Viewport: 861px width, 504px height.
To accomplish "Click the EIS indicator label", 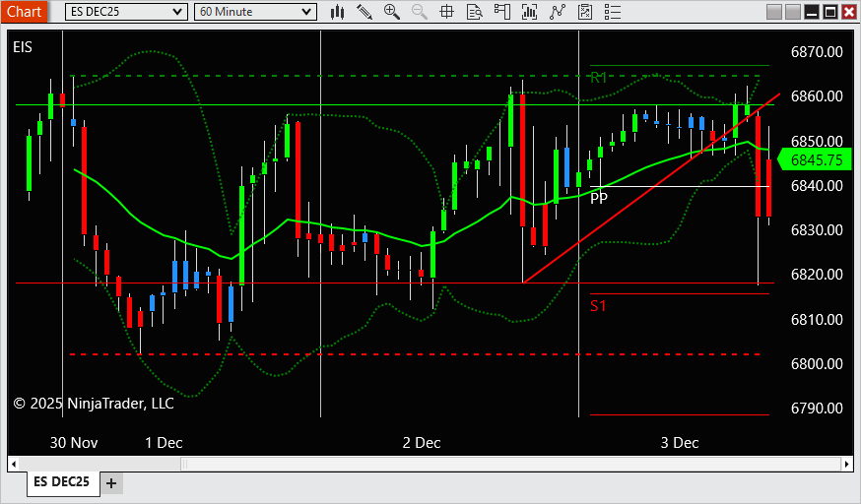I will tap(23, 47).
